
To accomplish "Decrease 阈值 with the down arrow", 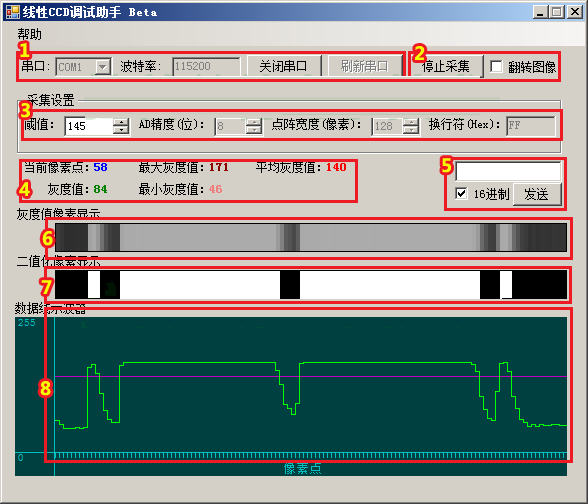I will (121, 130).
